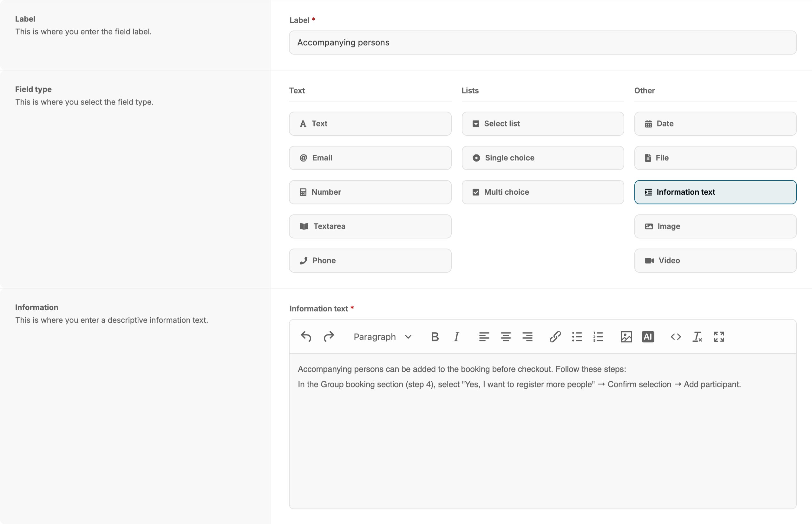Open the AI assistant tool
812x524 pixels.
[x=648, y=337]
